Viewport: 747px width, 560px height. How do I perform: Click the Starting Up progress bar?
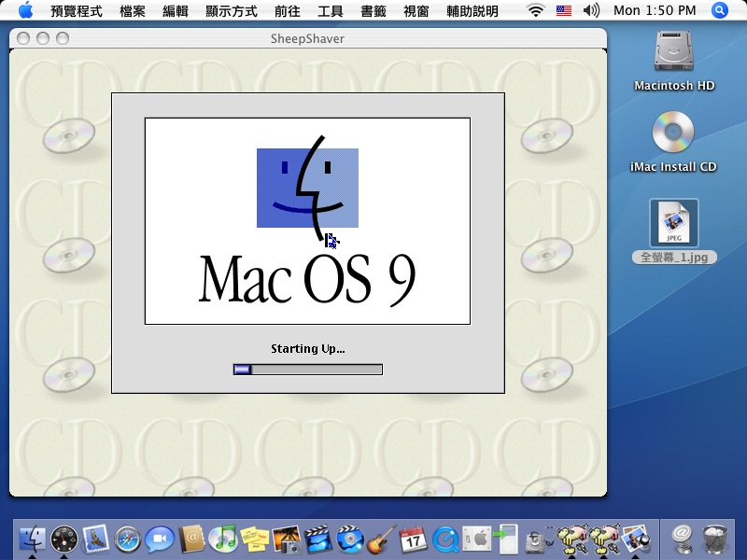[308, 369]
